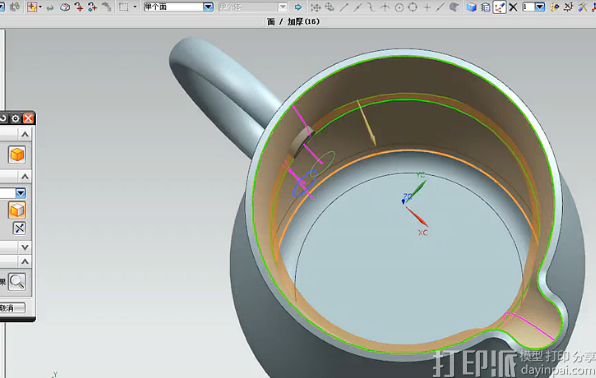The image size is (596, 378).
Task: Open the numeric dropdown showing 1
Action: click(x=539, y=7)
